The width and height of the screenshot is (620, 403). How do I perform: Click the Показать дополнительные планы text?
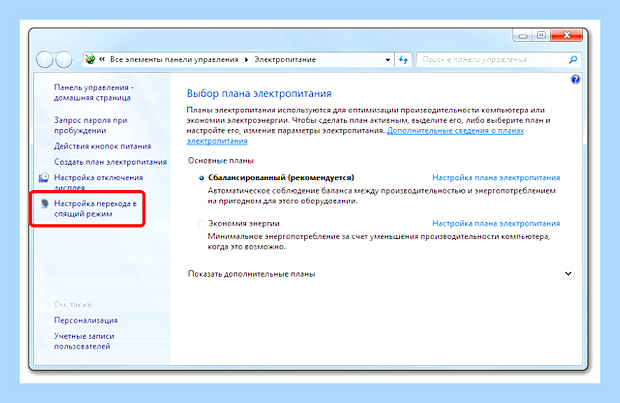(x=251, y=274)
